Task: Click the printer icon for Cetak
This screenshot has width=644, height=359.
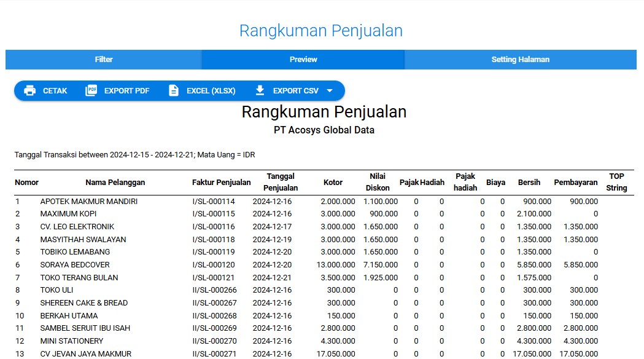Action: (29, 91)
